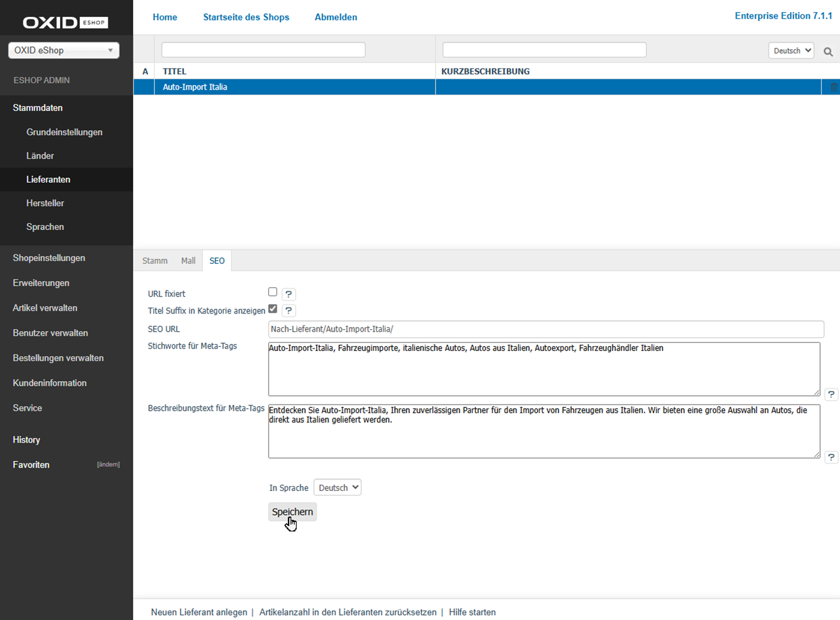This screenshot has width=840, height=620.
Task: Open list language dropdown beside search
Action: (x=791, y=51)
